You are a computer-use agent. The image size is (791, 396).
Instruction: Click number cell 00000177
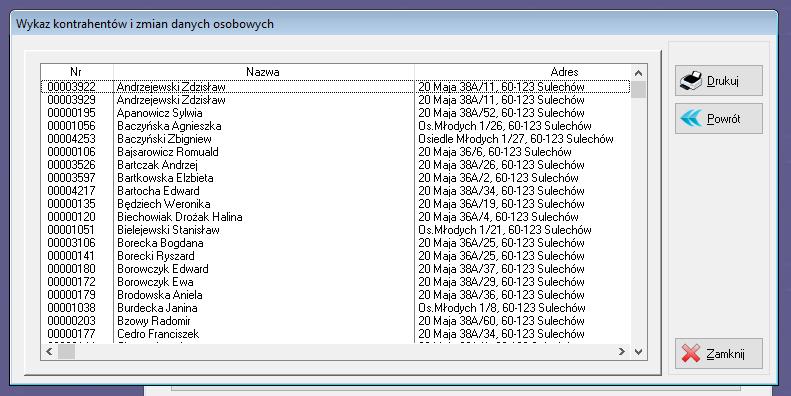[71, 334]
